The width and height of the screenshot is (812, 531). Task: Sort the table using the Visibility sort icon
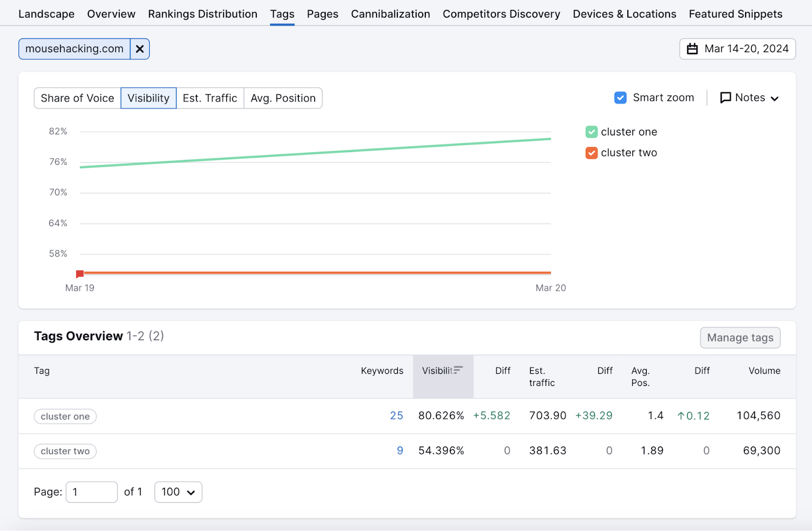click(458, 370)
